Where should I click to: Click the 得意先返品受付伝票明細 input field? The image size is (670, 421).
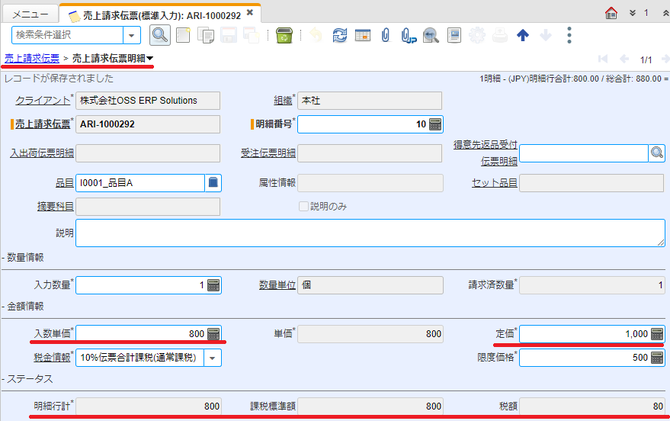[584, 153]
